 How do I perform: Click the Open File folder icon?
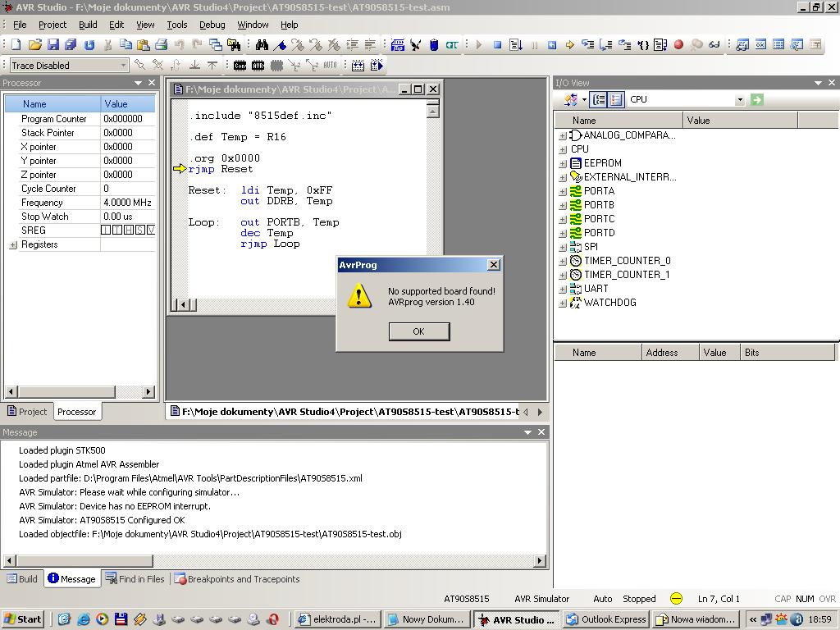[x=34, y=44]
